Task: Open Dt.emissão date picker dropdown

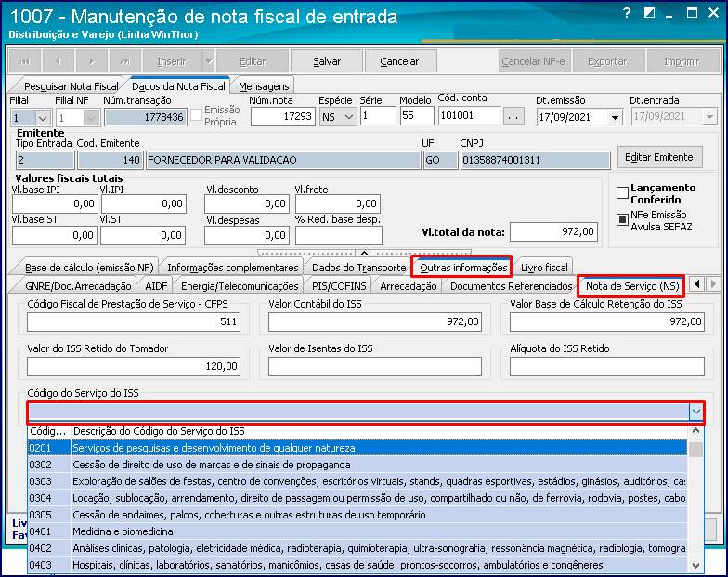Action: pyautogui.click(x=615, y=118)
